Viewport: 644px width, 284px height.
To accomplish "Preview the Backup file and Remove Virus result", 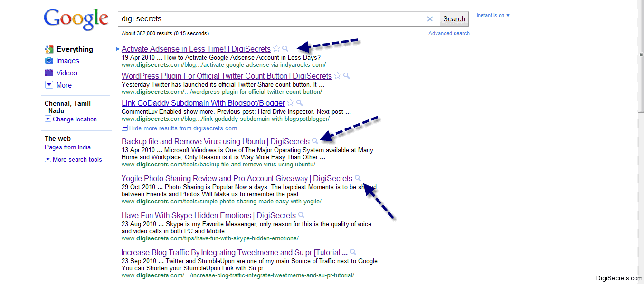I will [x=315, y=141].
